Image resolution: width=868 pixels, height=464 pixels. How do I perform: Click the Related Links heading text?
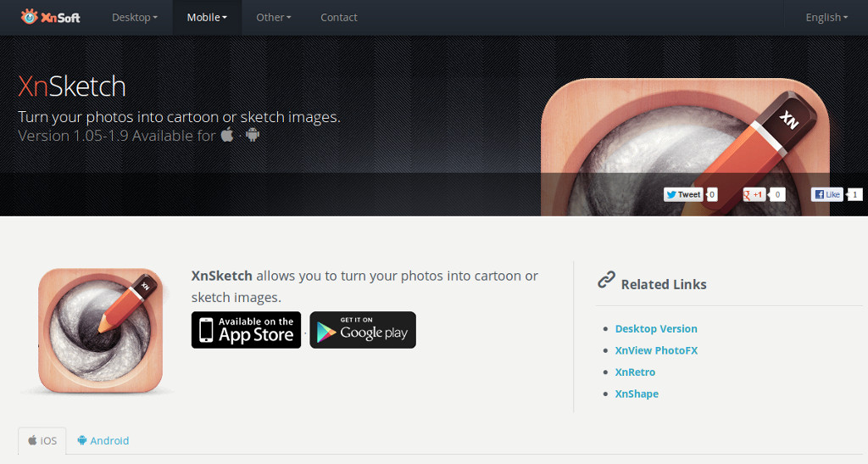tap(664, 285)
